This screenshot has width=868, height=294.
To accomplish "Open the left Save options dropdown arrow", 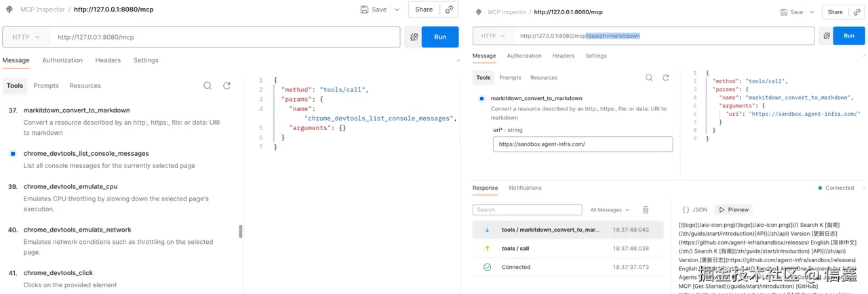I will coord(397,9).
